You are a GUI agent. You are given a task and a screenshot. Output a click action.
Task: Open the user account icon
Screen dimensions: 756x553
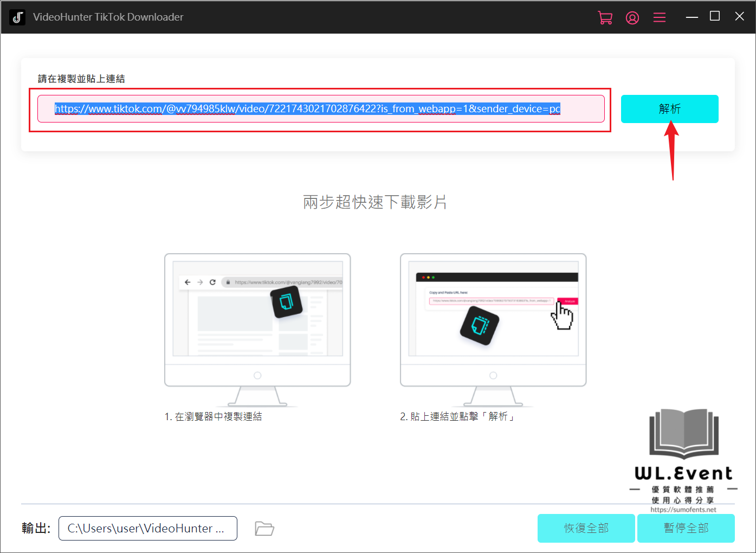pyautogui.click(x=632, y=17)
